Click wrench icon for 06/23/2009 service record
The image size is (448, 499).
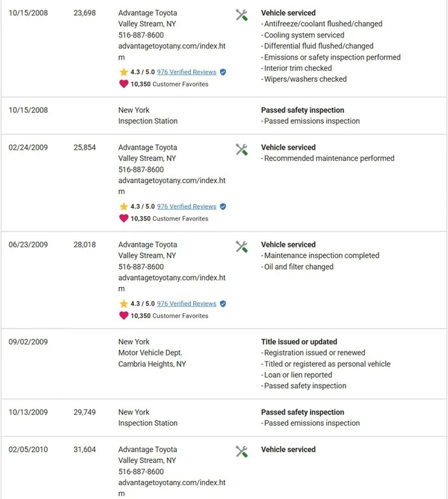[x=242, y=247]
